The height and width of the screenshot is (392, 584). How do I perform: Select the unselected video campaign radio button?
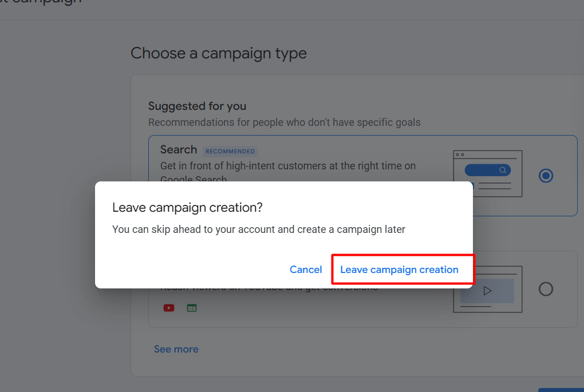(x=546, y=289)
